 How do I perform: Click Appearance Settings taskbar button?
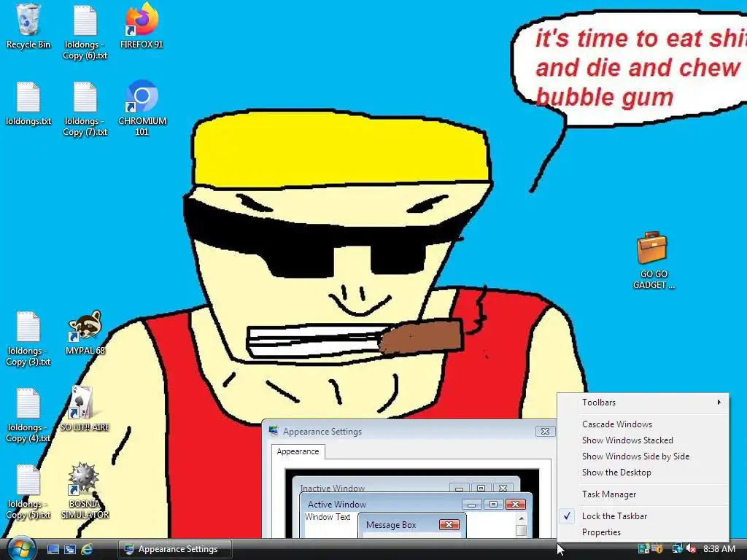pyautogui.click(x=175, y=549)
